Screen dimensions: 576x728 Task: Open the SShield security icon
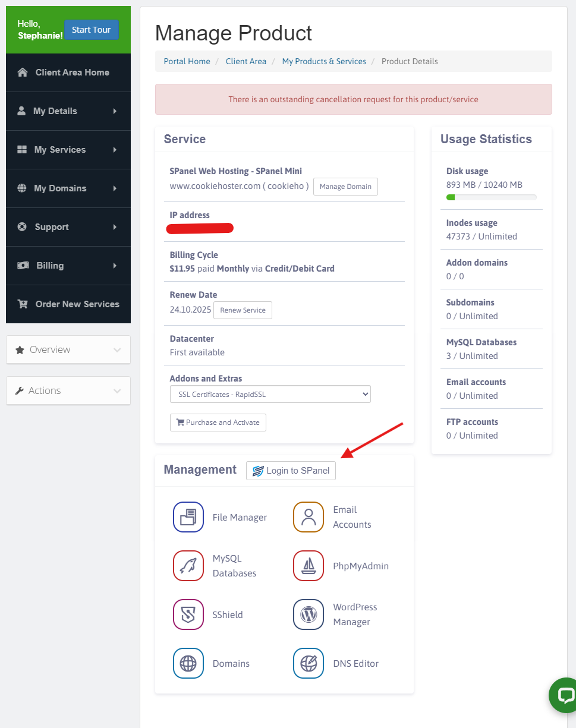tap(188, 614)
